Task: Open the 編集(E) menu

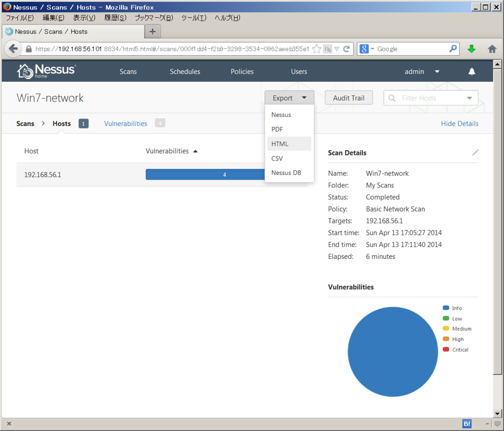Action: [53, 18]
